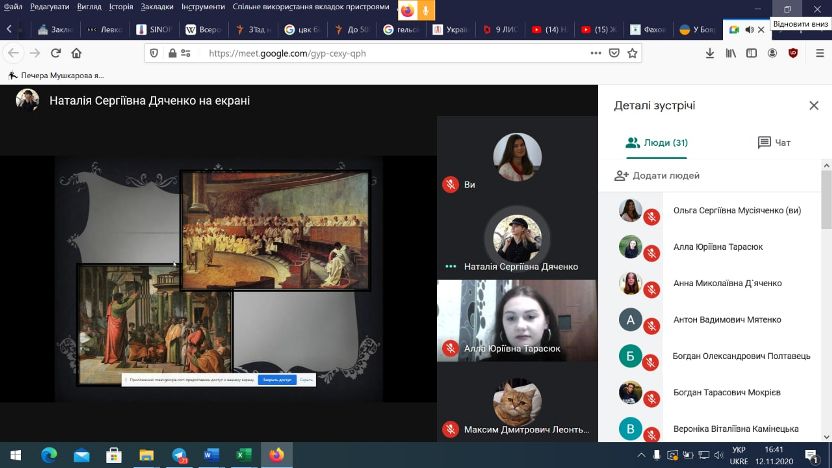
Task: Open Excel from the taskbar
Action: (x=244, y=455)
